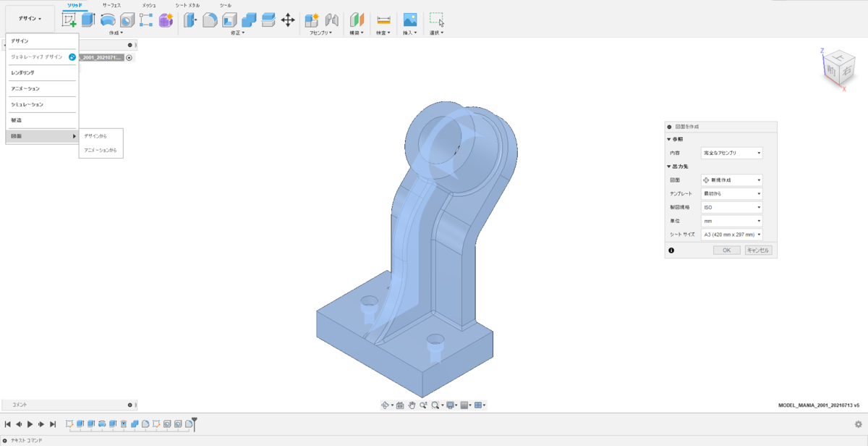The width and height of the screenshot is (868, 446).
Task: Select the Move/Copy arrows icon
Action: [288, 20]
